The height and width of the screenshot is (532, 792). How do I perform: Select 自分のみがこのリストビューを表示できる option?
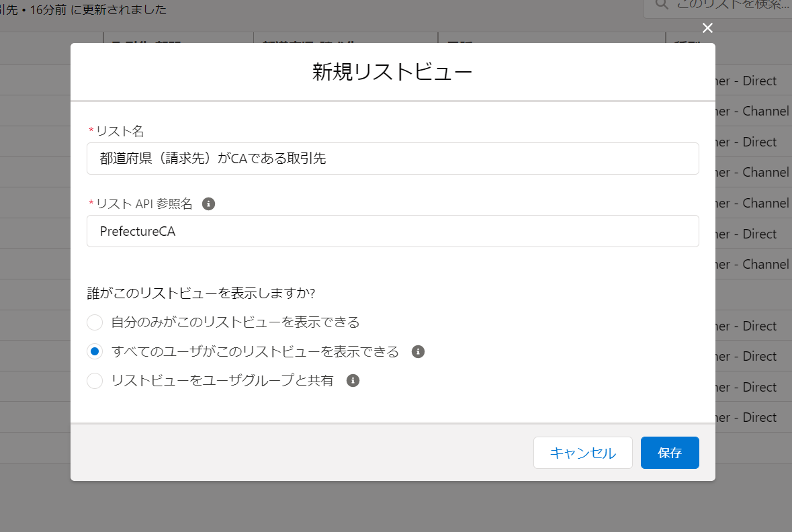pos(95,322)
